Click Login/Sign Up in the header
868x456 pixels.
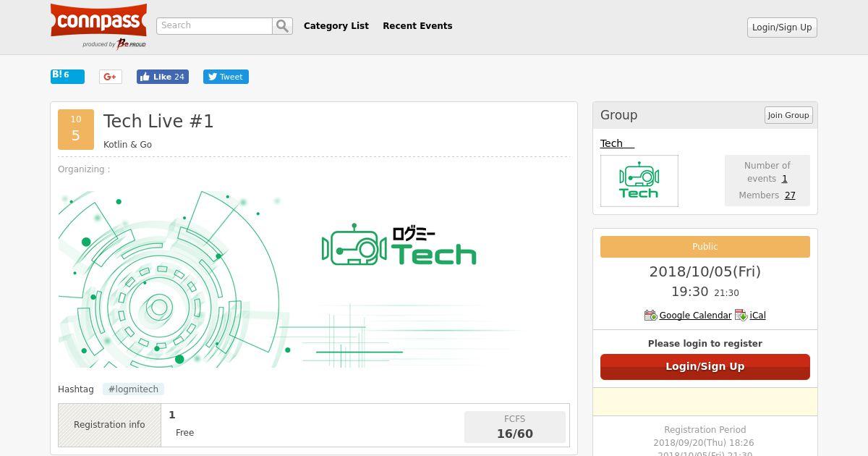point(782,28)
